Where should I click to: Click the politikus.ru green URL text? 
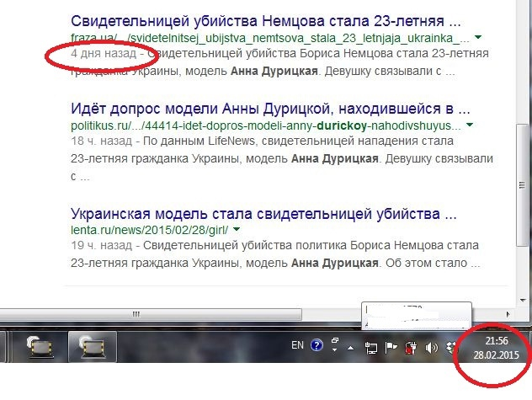266,126
